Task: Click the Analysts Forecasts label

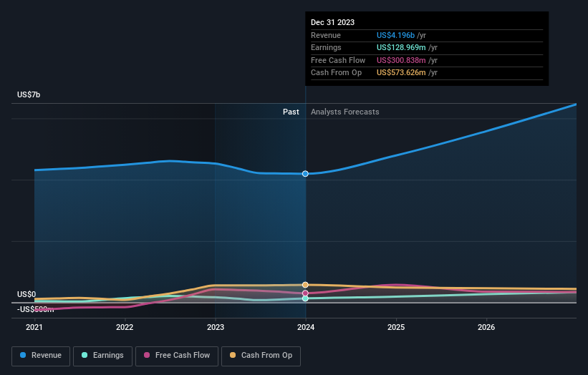Action: tap(345, 112)
